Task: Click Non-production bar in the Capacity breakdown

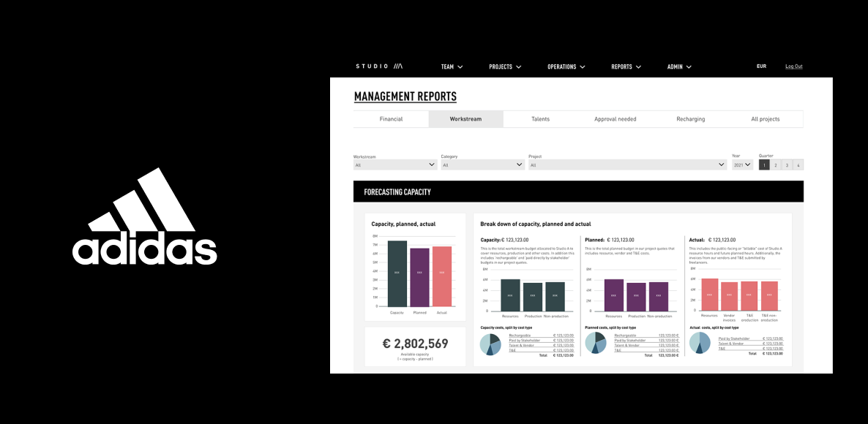Action: pos(555,297)
